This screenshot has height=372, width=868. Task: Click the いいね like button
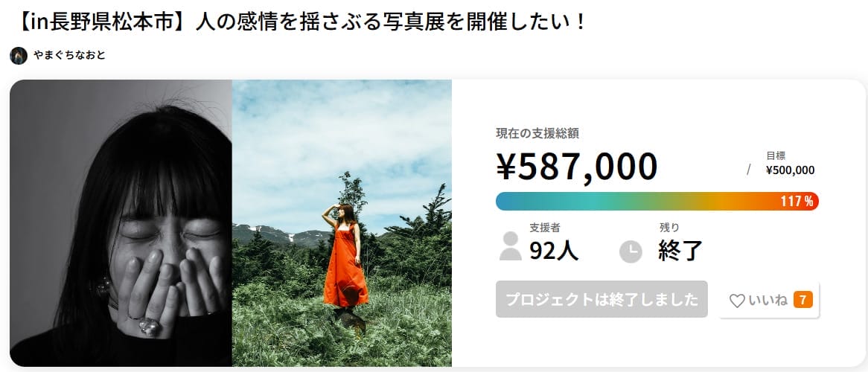pos(769,300)
